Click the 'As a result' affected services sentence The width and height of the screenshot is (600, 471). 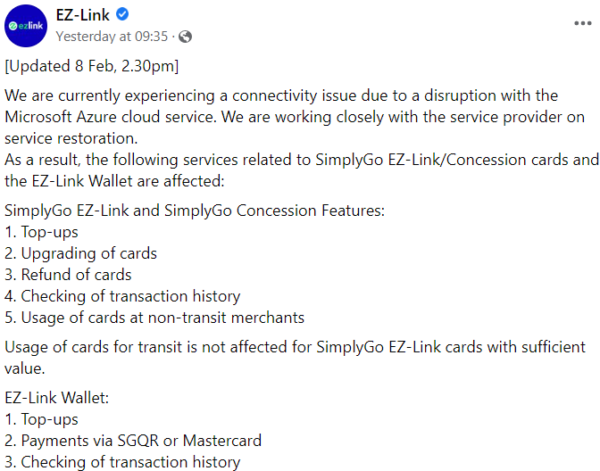click(300, 169)
